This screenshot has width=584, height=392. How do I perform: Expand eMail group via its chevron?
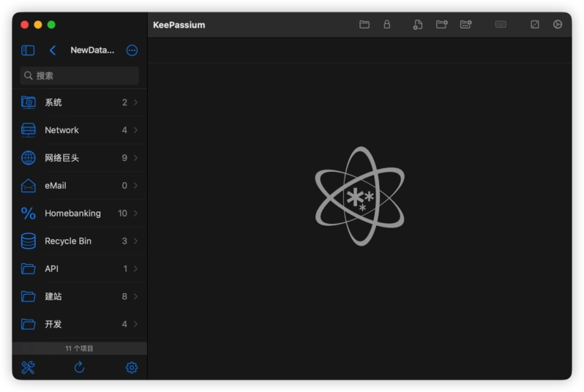(x=135, y=185)
